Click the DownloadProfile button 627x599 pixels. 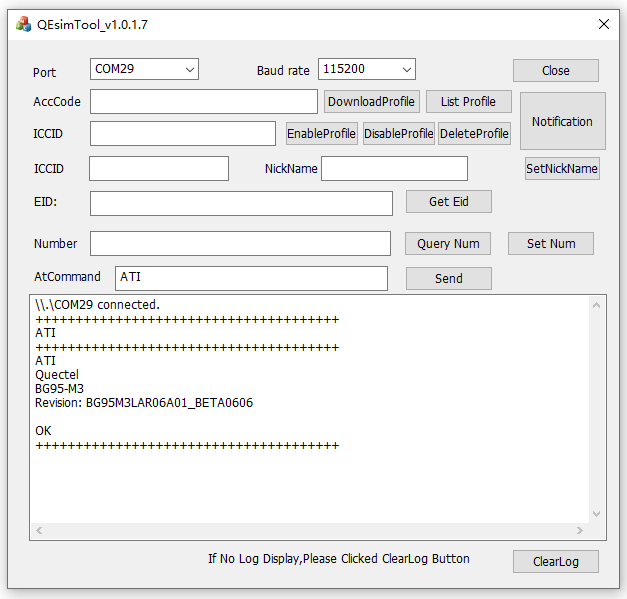371,102
